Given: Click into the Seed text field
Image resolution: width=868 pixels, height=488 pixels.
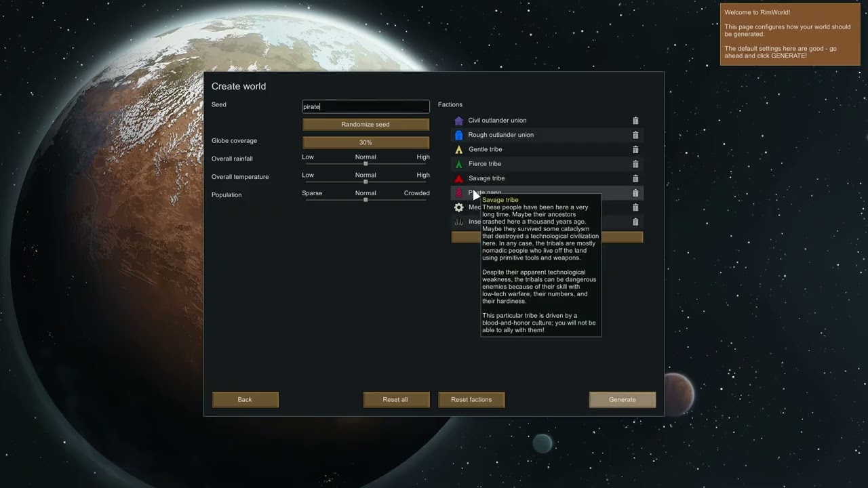Looking at the screenshot, I should [366, 106].
